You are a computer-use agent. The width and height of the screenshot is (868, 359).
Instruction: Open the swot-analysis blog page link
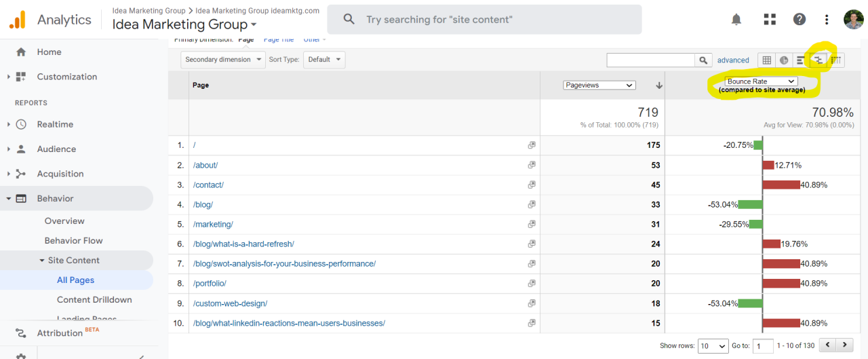click(x=284, y=264)
